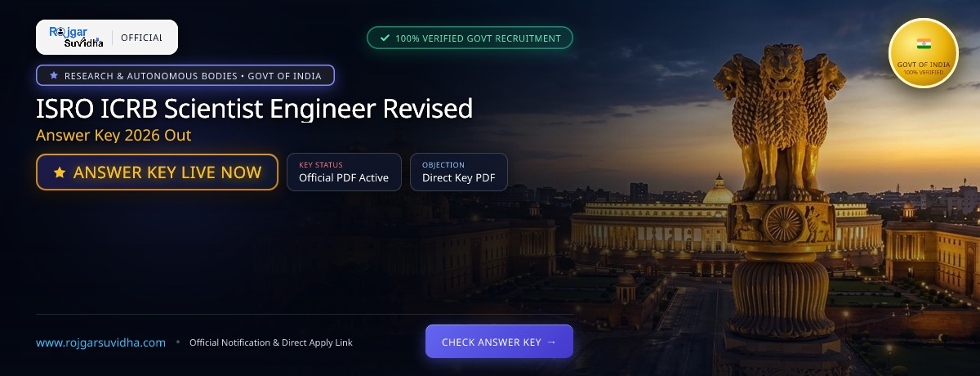Click the Check Answer Key button
Viewport: 980px width, 376px height.
coord(499,342)
